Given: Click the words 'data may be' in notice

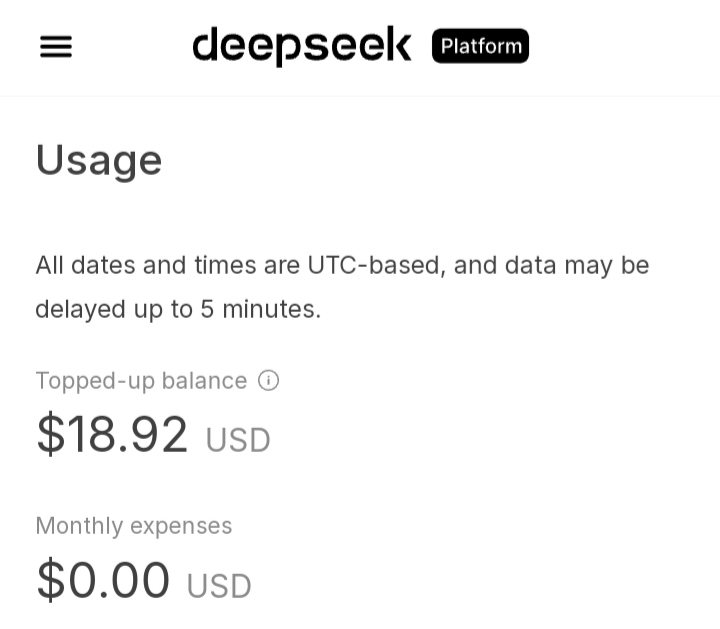Looking at the screenshot, I should (x=577, y=265).
